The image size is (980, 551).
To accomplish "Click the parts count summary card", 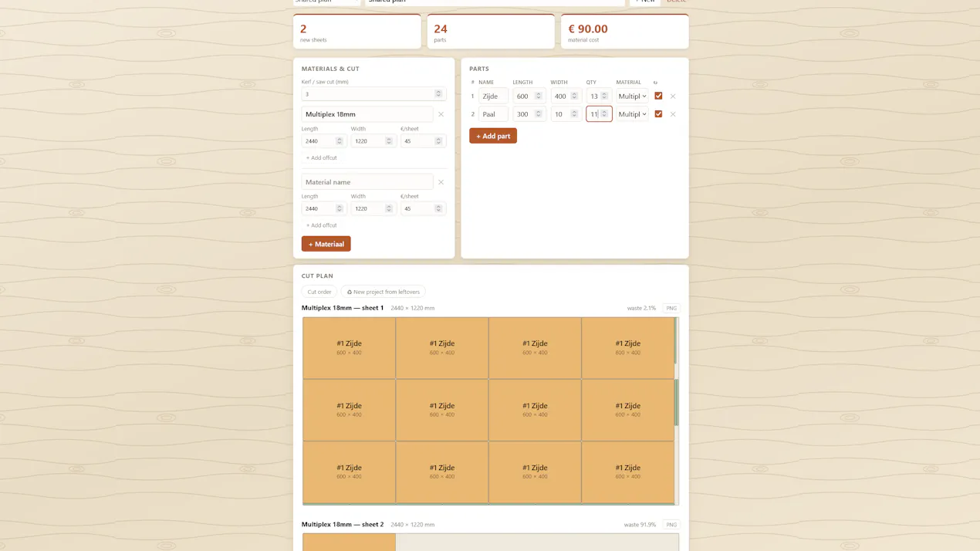I will (x=491, y=32).
